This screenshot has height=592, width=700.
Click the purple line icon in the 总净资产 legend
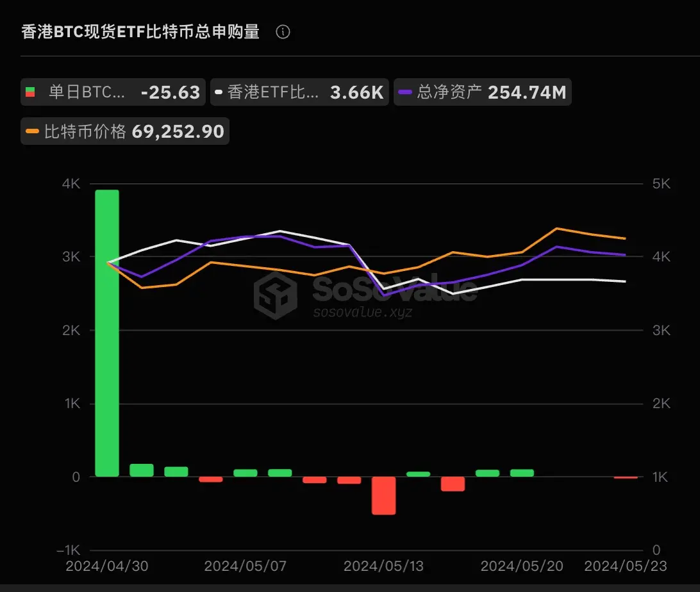(406, 92)
